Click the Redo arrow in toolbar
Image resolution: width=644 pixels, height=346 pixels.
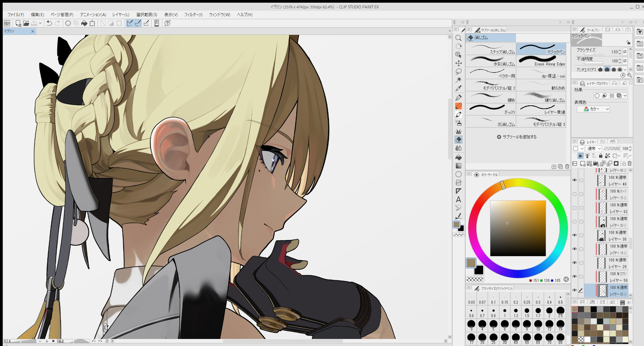coord(57,23)
